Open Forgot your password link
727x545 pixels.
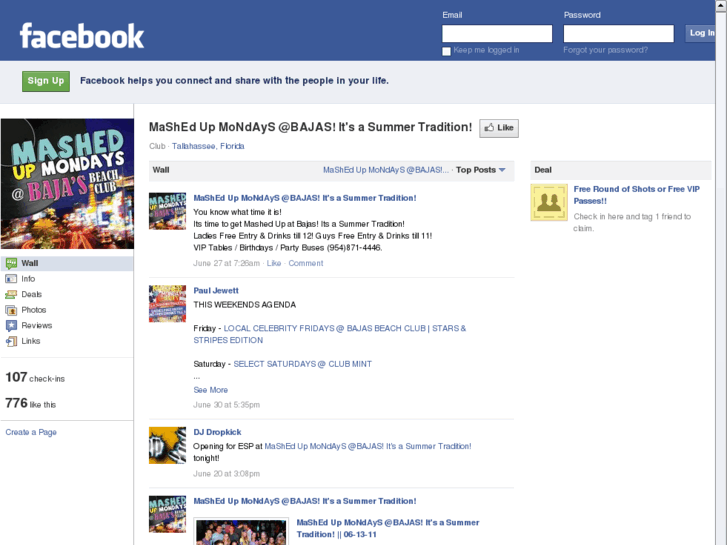tap(606, 50)
